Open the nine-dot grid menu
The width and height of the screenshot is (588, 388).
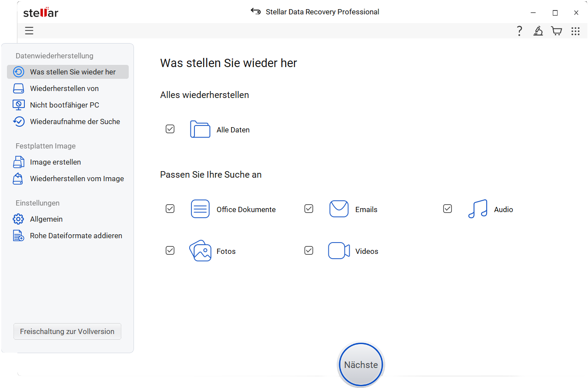[575, 31]
